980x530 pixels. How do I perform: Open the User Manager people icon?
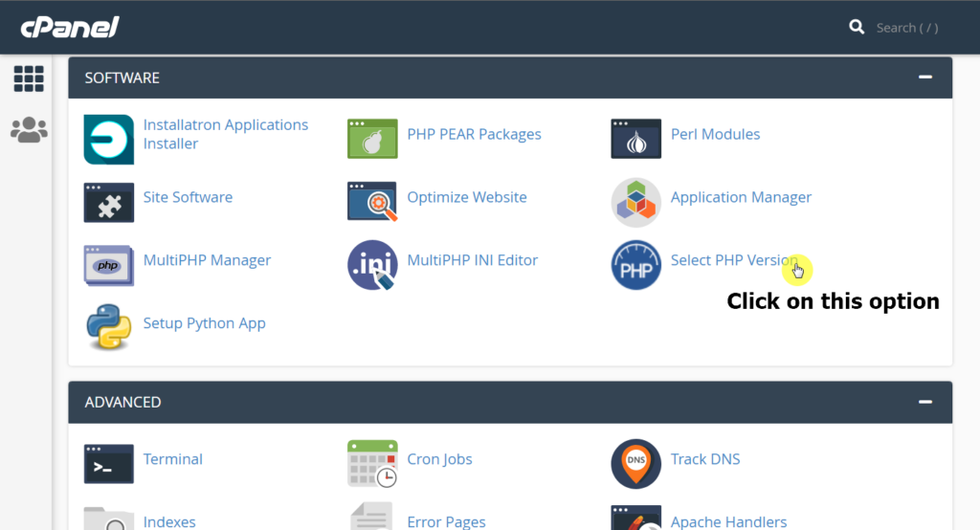(x=29, y=130)
